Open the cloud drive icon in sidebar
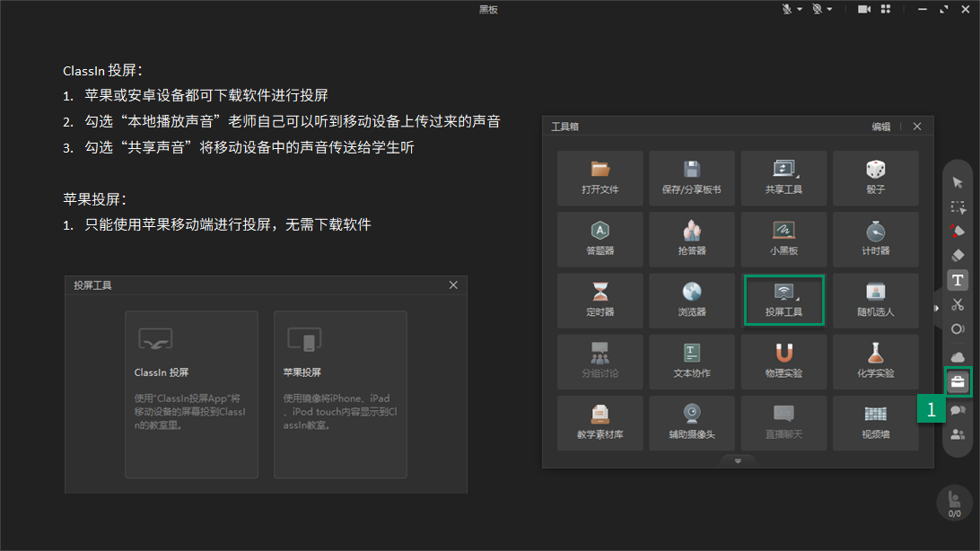 [x=958, y=356]
